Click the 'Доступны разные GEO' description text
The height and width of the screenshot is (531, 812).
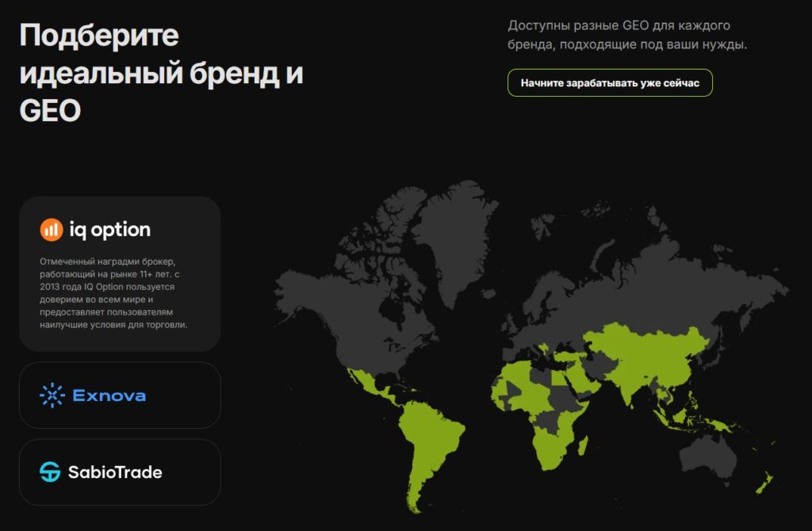(x=627, y=35)
